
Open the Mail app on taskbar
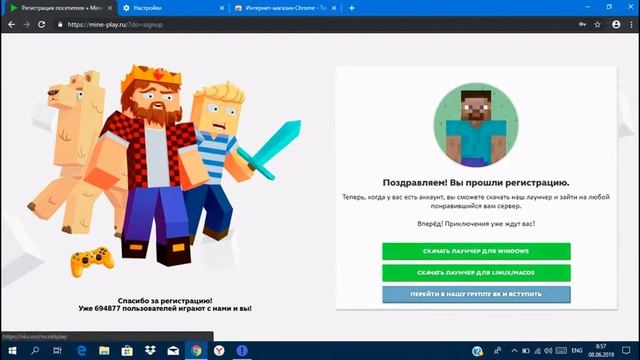click(x=173, y=351)
